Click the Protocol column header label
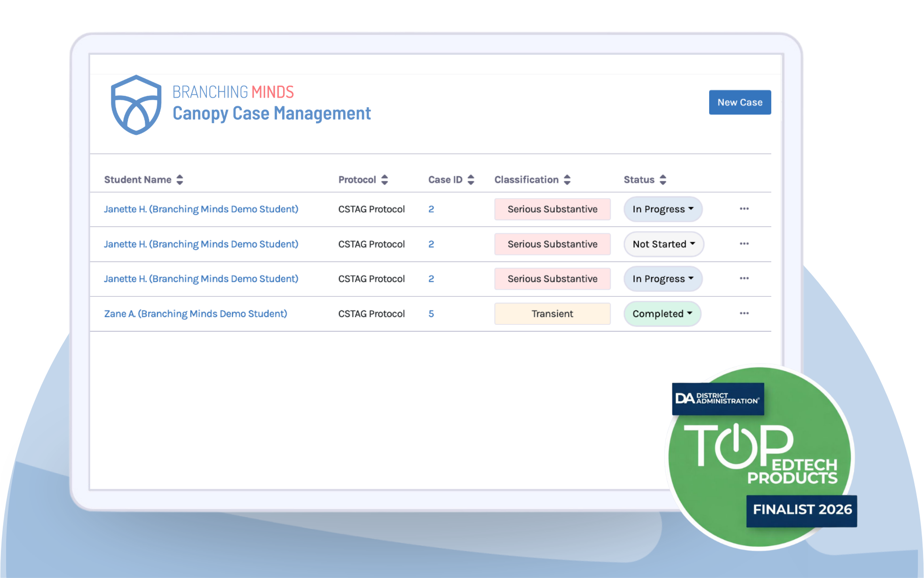This screenshot has height=578, width=924. [x=357, y=180]
